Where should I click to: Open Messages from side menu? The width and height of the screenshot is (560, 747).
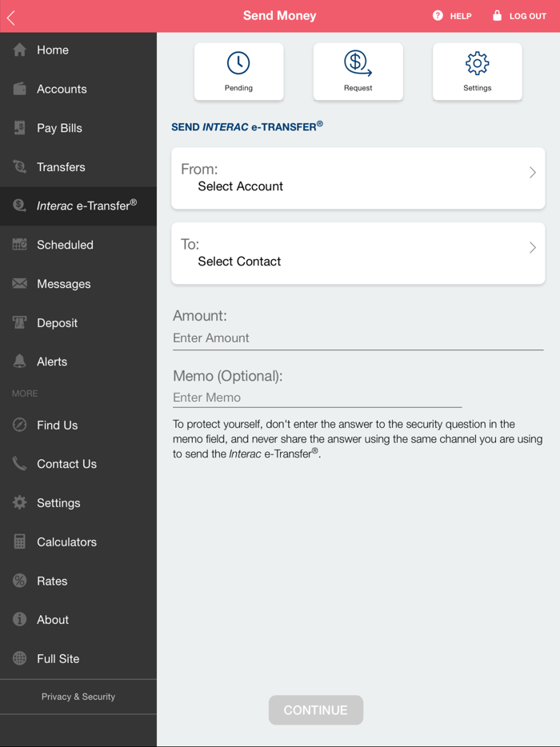point(63,284)
